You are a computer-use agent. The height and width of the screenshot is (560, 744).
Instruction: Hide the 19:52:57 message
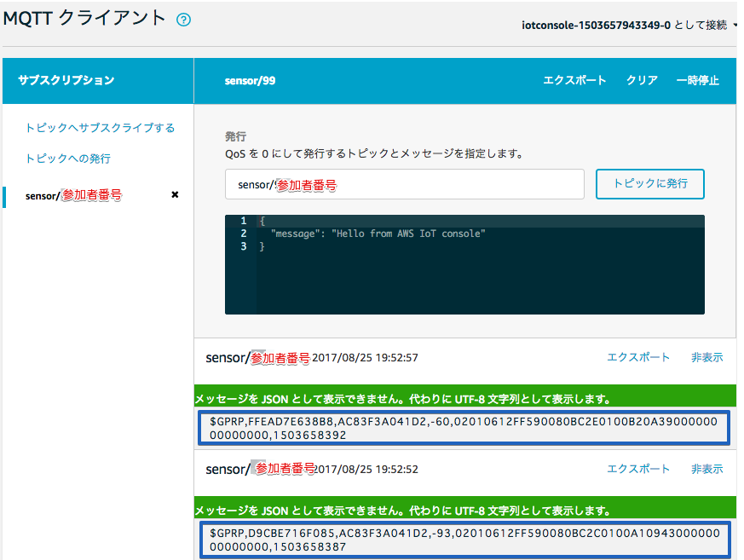point(707,357)
